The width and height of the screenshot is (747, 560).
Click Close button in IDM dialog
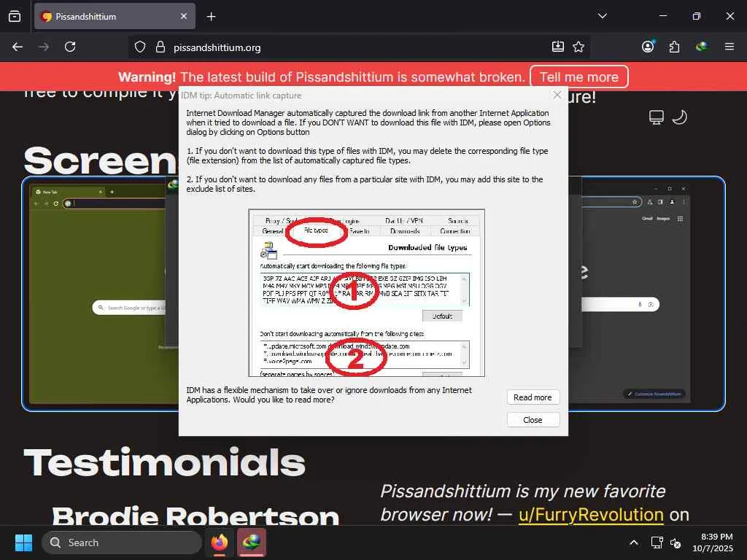[x=533, y=419]
